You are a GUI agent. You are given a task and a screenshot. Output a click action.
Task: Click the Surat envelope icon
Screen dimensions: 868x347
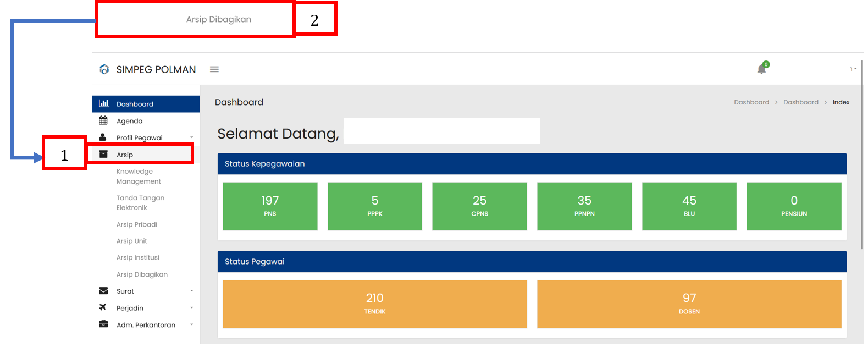103,291
